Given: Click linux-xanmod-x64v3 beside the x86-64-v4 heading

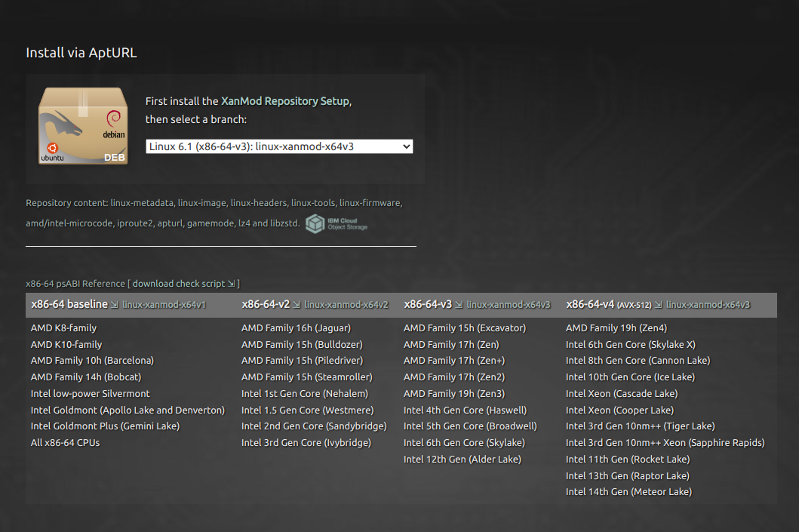Looking at the screenshot, I should (708, 305).
